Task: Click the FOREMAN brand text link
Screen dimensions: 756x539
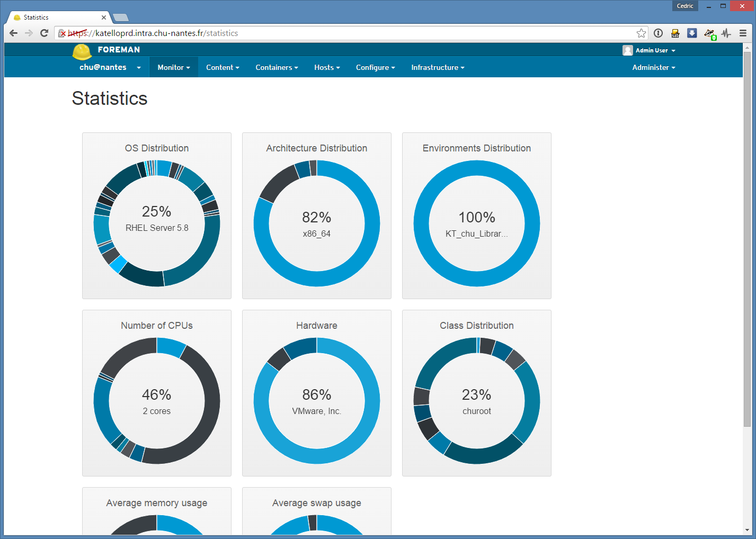Action: pyautogui.click(x=119, y=50)
